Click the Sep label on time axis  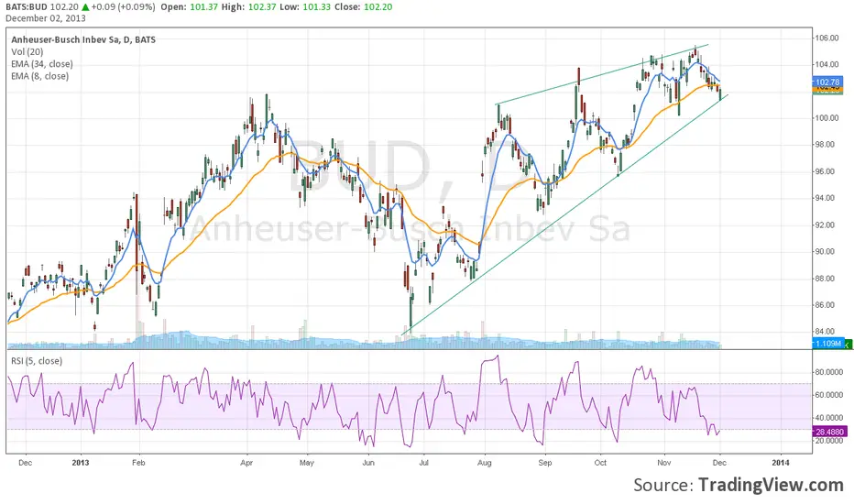pyautogui.click(x=544, y=463)
